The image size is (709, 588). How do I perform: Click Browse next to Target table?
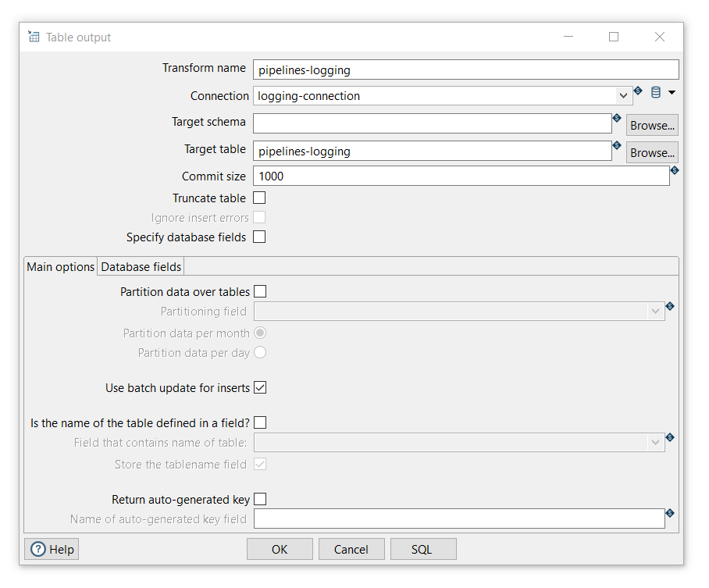coord(652,152)
